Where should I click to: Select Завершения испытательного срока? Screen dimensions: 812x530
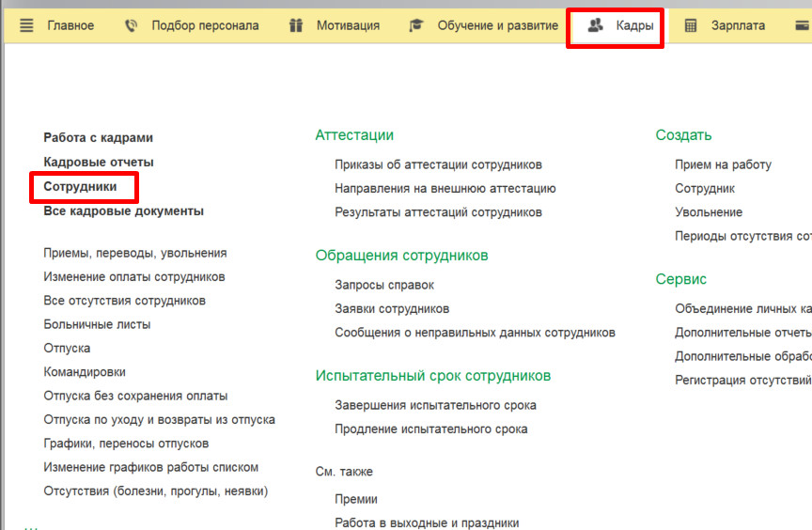tap(435, 405)
